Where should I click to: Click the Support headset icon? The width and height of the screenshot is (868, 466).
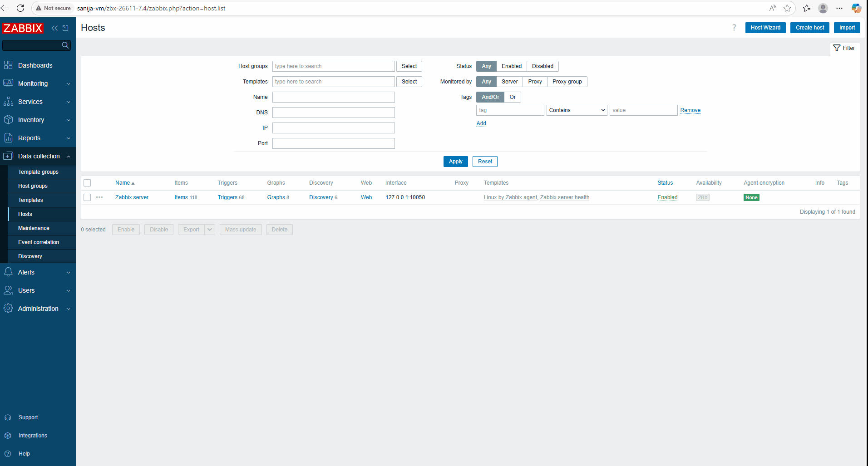point(8,417)
